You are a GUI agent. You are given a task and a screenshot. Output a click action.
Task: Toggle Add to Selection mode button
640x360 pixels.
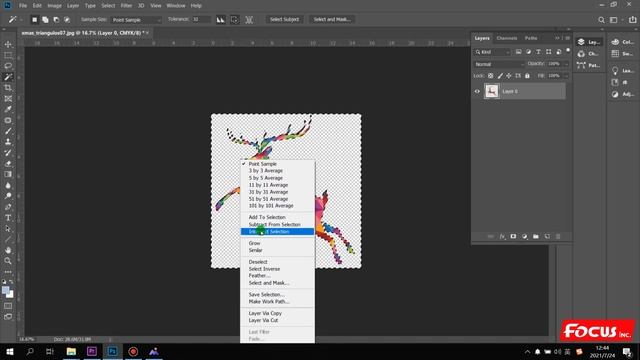(45, 20)
